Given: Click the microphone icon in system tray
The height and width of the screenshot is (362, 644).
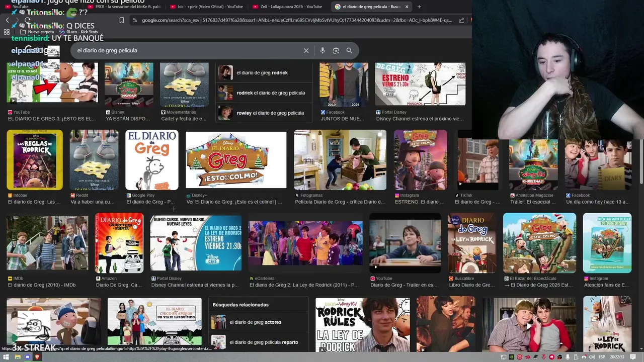Looking at the screenshot, I should click(x=568, y=357).
